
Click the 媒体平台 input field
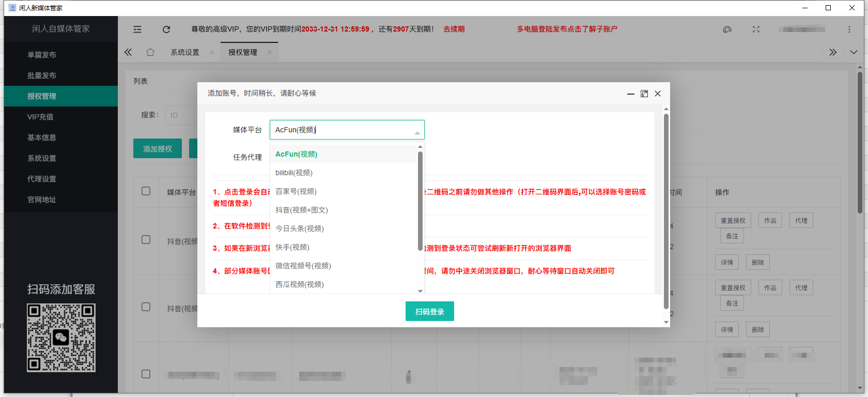(347, 130)
